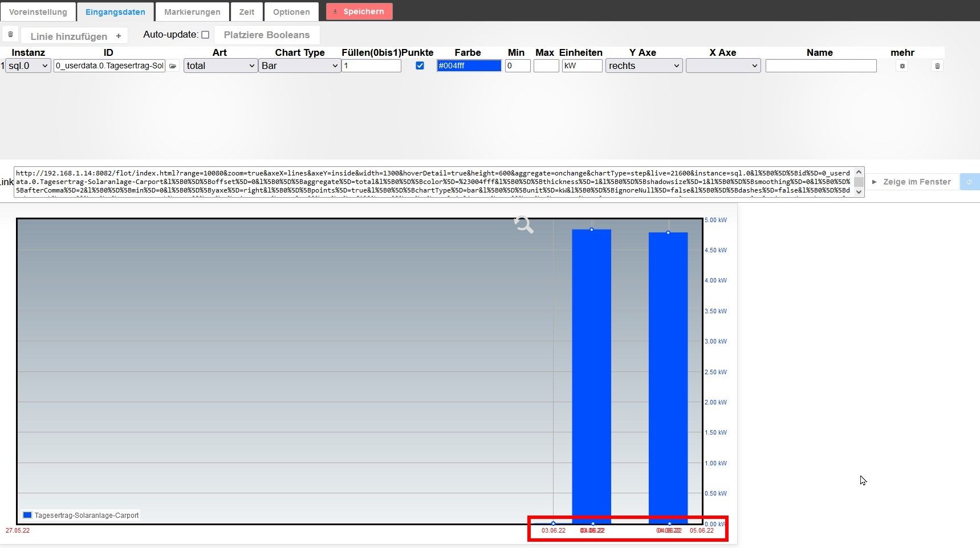This screenshot has height=548, width=980.
Task: Click the Einheiten field showing kW
Action: [582, 66]
